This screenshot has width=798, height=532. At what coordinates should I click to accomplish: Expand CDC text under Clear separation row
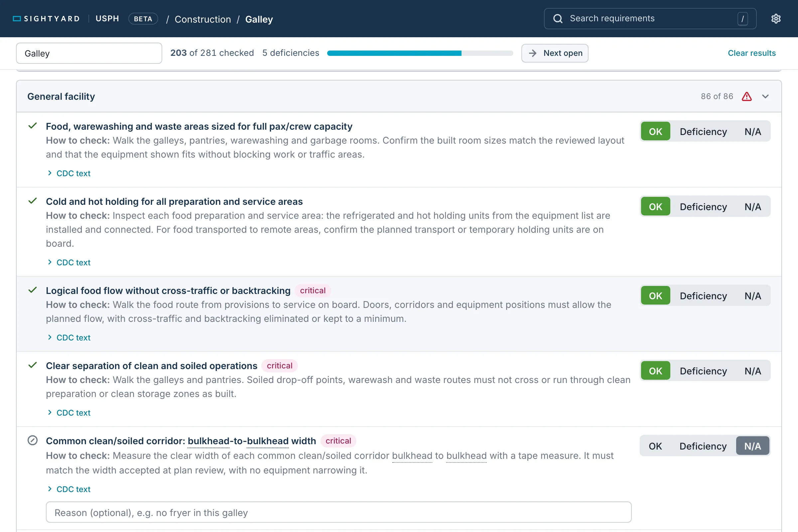[x=69, y=413]
